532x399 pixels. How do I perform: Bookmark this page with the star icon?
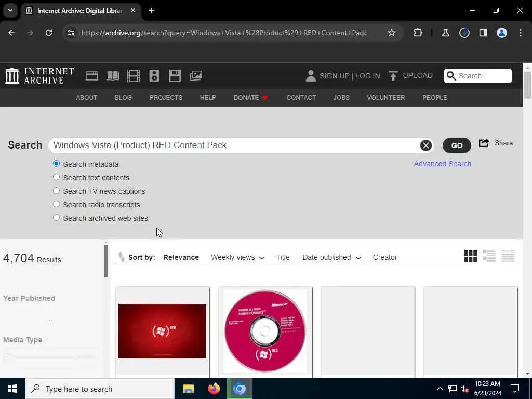coord(392,33)
